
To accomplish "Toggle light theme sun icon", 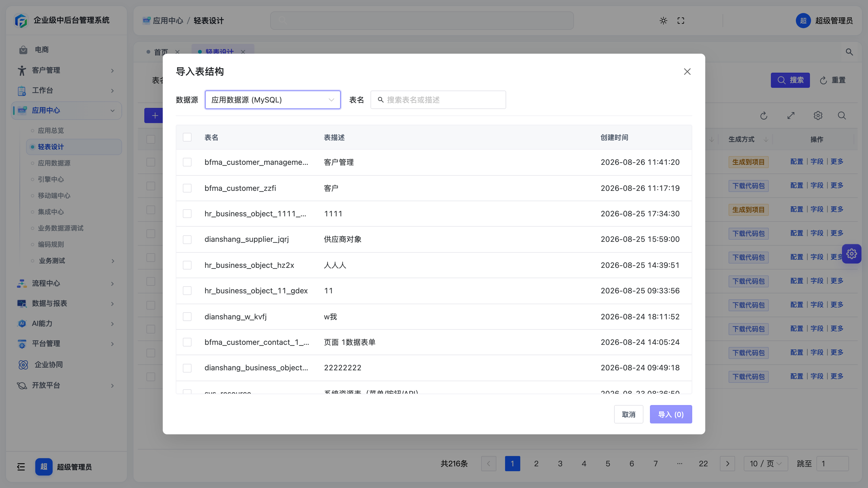I will coord(663,21).
